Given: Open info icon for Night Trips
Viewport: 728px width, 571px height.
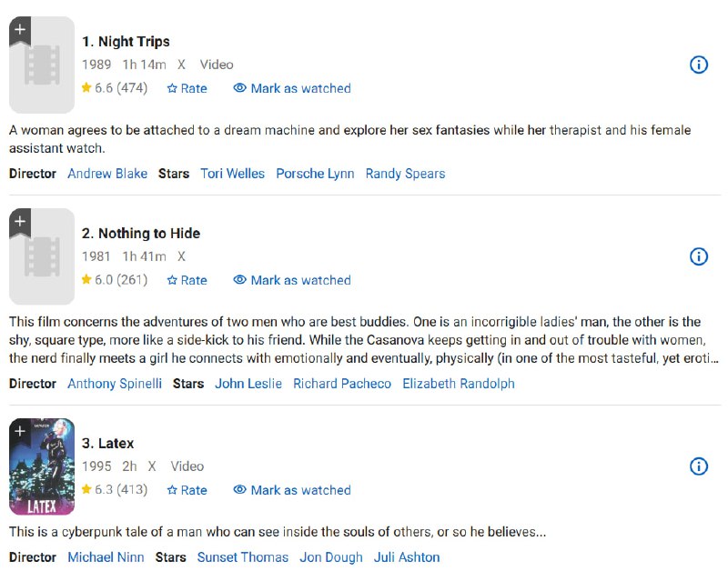Looking at the screenshot, I should pos(699,65).
